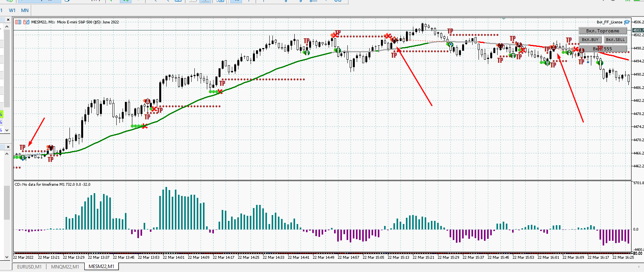This screenshot has width=644, height=272.
Task: Click the down arrow of lower left panel scrollbar
Action: (7, 257)
